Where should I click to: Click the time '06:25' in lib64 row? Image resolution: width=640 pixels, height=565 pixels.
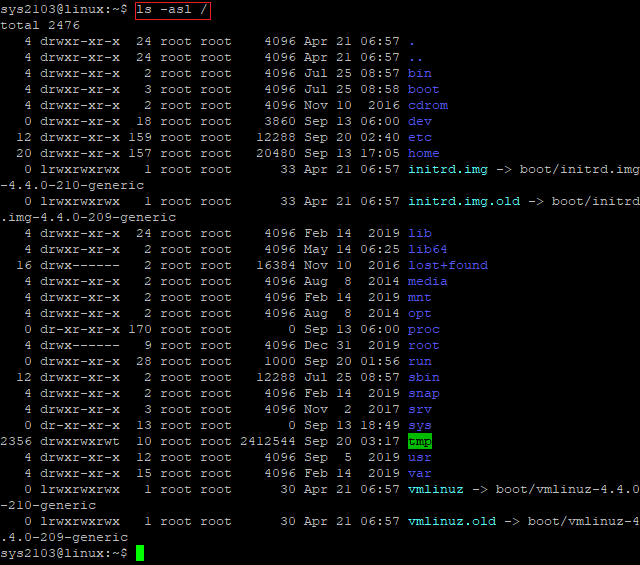[380, 249]
